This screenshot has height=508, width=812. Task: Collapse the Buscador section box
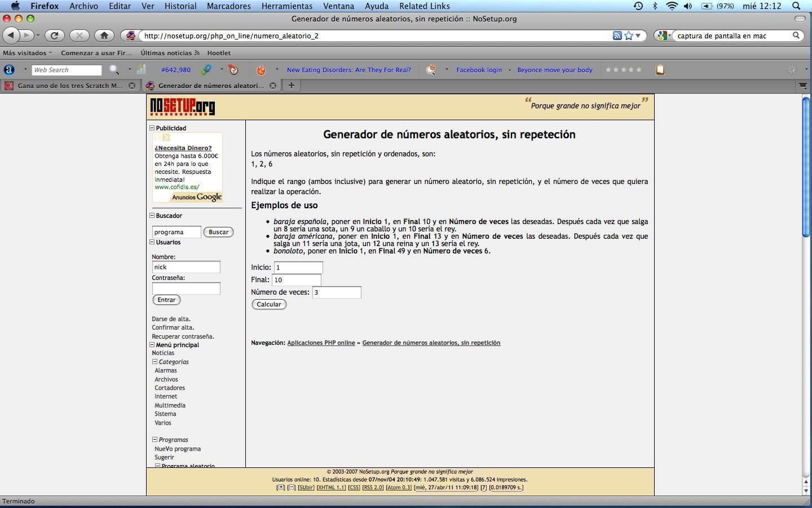152,216
